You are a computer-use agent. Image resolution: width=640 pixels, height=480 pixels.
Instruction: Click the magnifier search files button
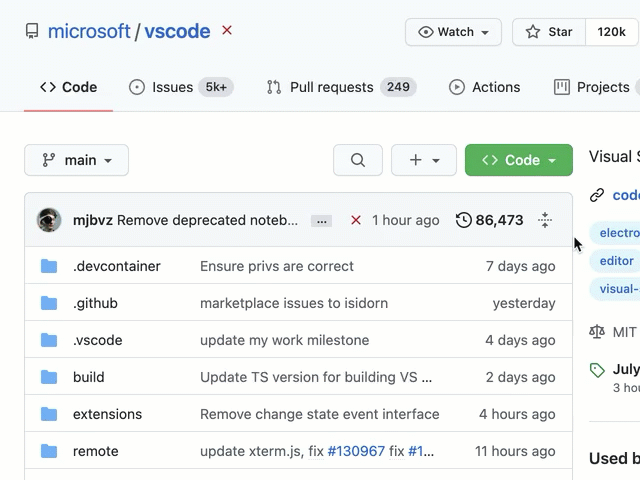[x=358, y=160]
